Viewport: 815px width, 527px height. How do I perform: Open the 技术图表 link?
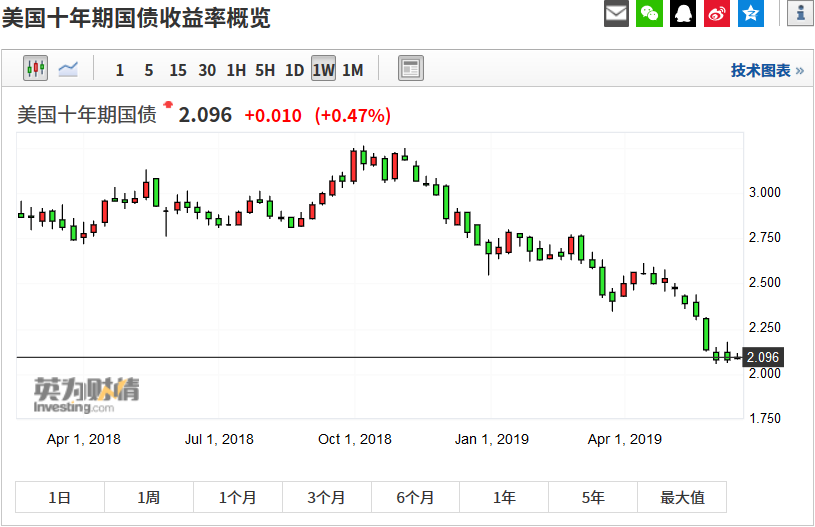[x=767, y=70]
